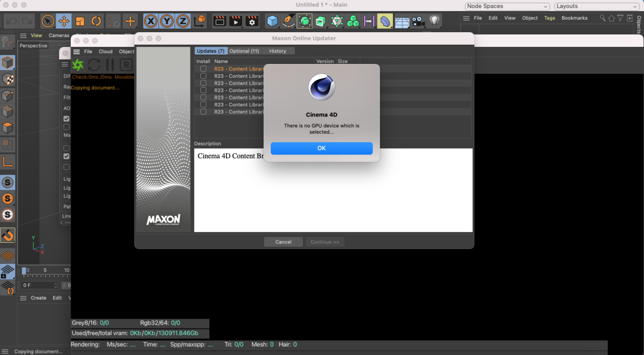Click the Bend deformer icon
The height and width of the screenshot is (355, 644).
pos(385,21)
